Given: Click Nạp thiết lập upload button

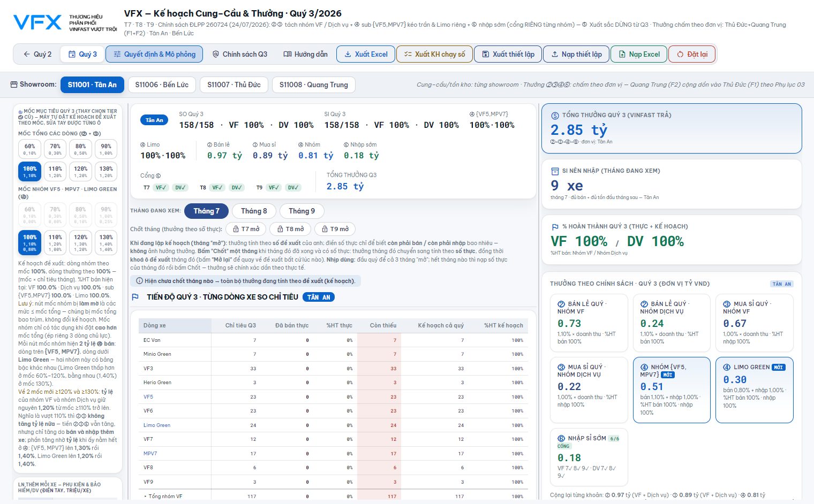Looking at the screenshot, I should (576, 54).
